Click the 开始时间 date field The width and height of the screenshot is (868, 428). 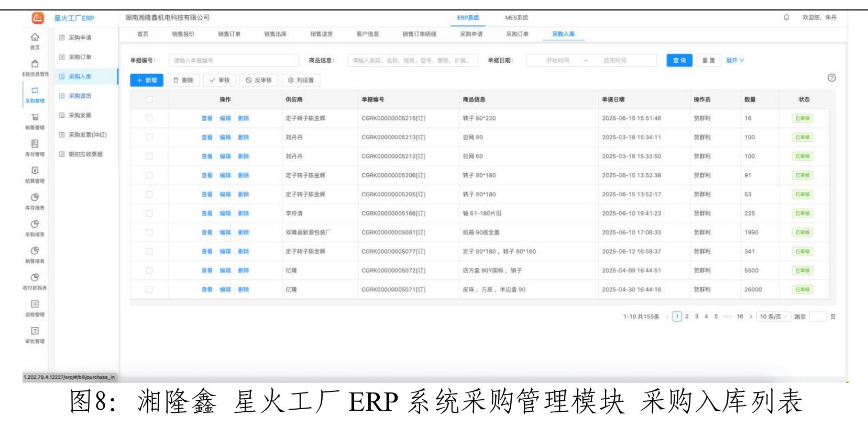coord(557,61)
